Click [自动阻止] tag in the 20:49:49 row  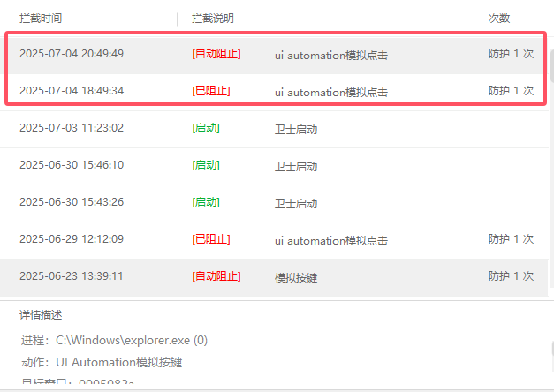coord(216,54)
